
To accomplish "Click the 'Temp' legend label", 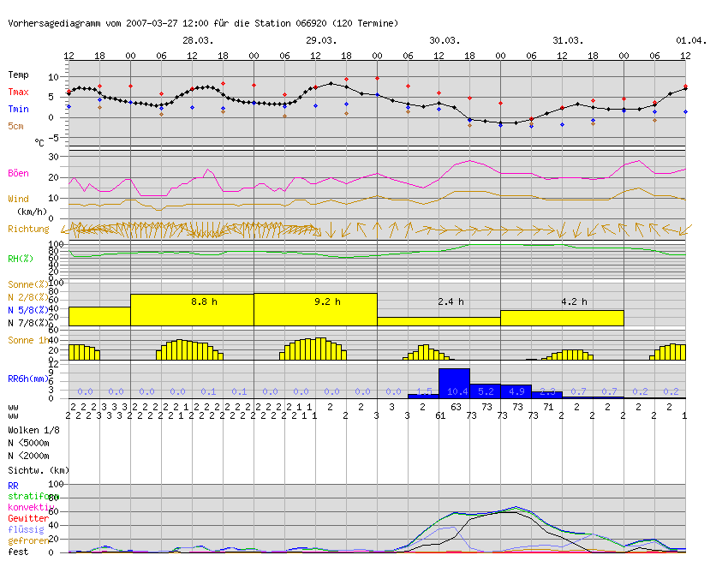I will click(x=18, y=75).
